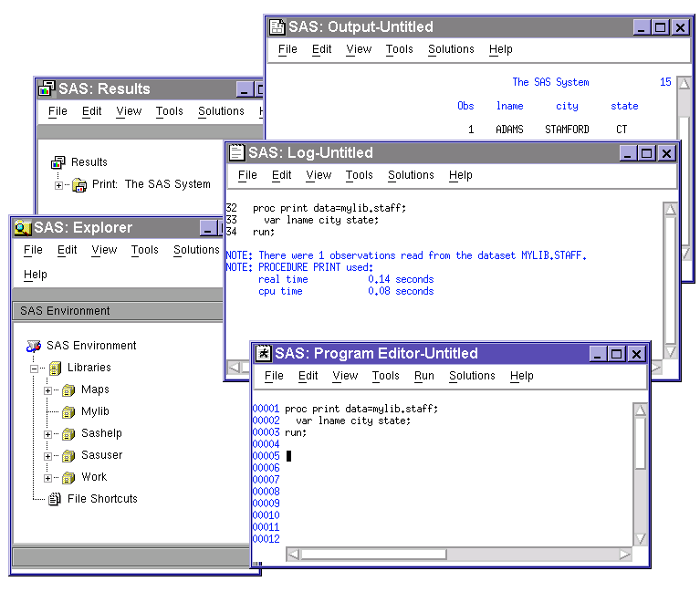Click the Maps library icon
The height and width of the screenshot is (592, 700).
pos(68,390)
